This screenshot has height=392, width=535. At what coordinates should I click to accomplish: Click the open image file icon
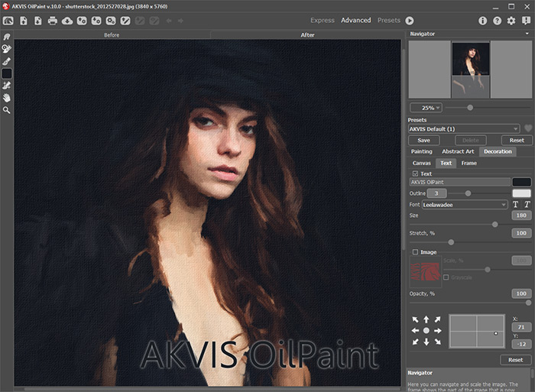24,21
